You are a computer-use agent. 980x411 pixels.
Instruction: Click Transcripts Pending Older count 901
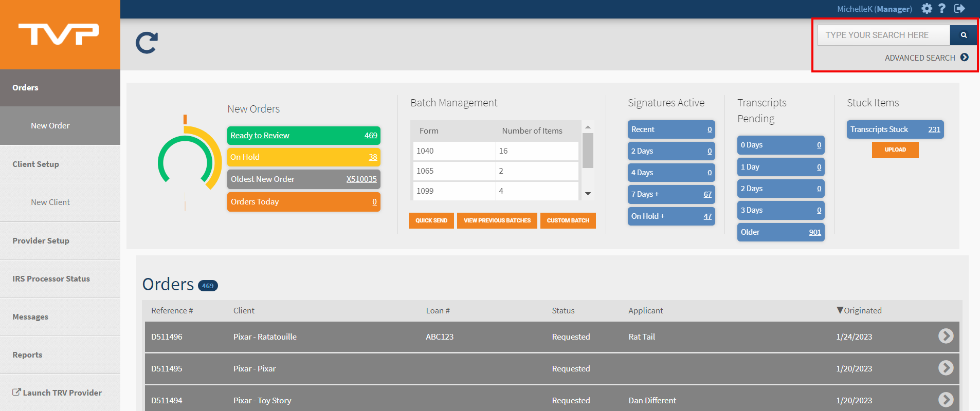815,232
